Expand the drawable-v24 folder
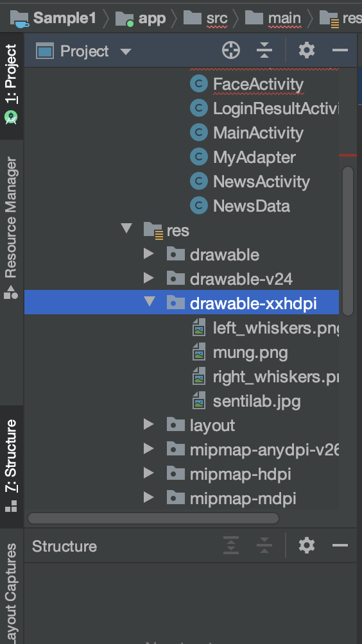 coord(149,278)
